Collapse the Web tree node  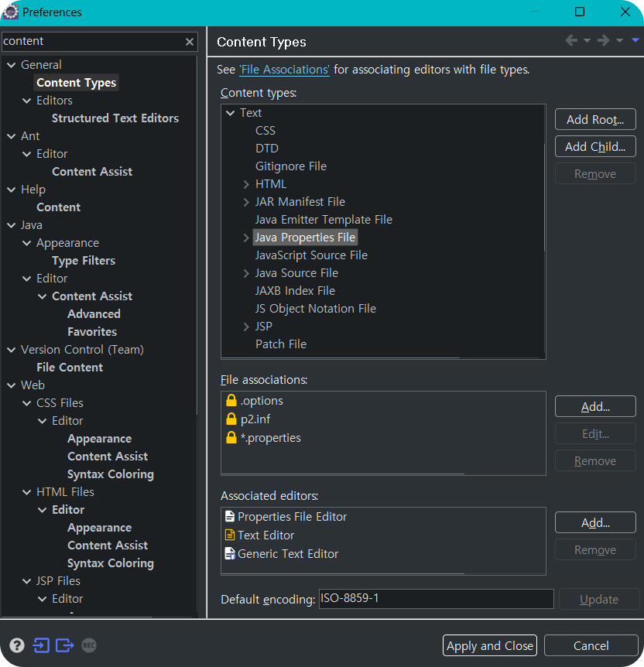(12, 385)
